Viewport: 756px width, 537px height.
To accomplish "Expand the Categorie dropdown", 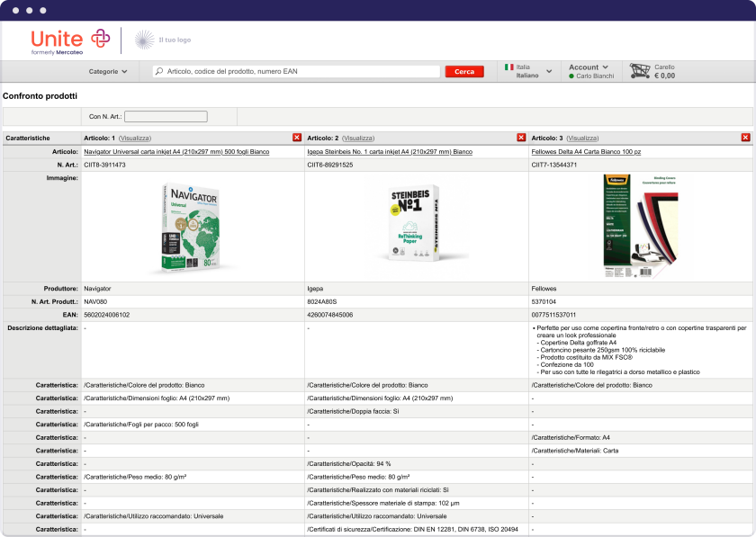I will click(108, 71).
